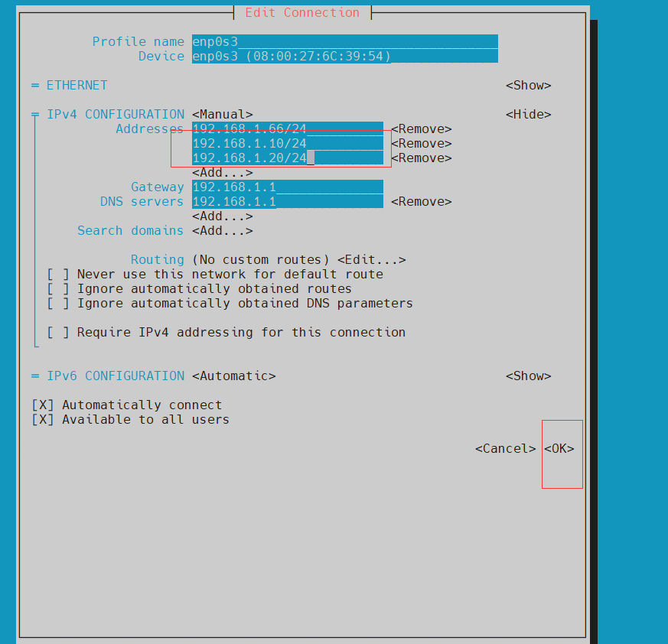Screen dimensions: 668x644
Task: Remove the 192.168.1.20/24 address
Action: point(421,158)
